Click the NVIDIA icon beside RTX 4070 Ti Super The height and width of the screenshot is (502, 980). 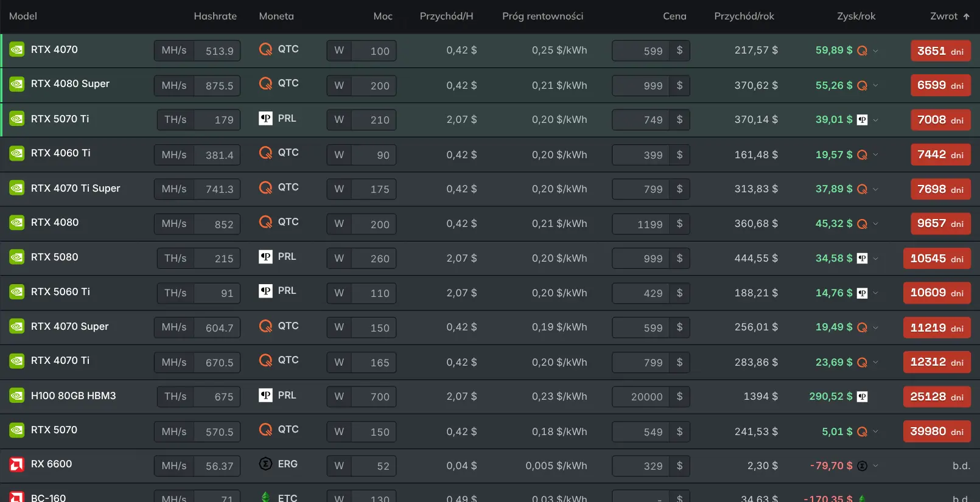(x=16, y=188)
